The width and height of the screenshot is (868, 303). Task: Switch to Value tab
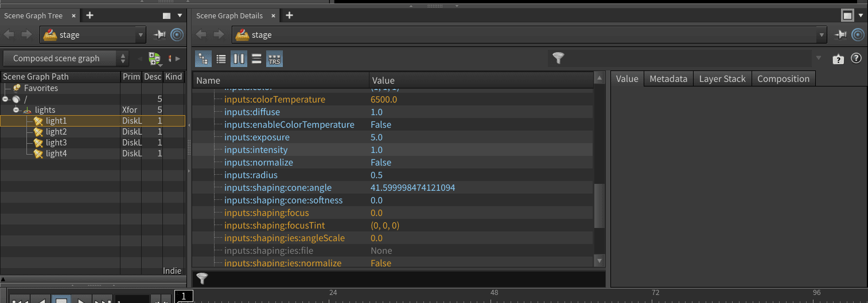click(627, 79)
